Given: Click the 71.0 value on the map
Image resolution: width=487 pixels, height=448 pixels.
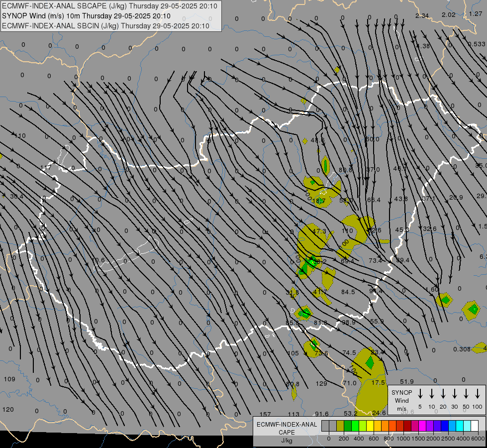Looking at the screenshot, I should tap(350, 383).
